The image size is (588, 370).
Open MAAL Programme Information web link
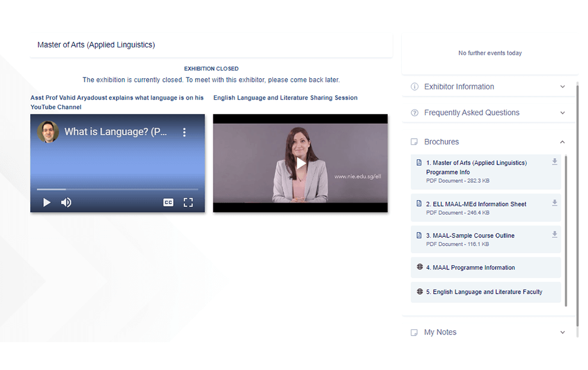(485, 268)
